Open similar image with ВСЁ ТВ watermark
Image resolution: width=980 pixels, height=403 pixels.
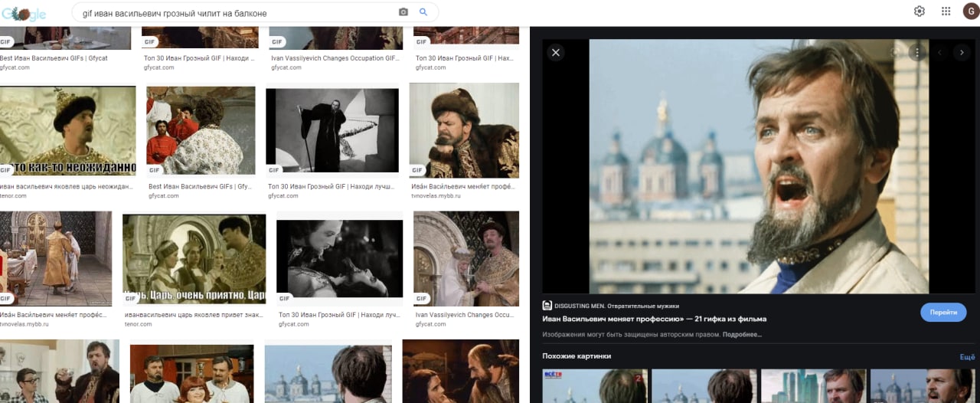[595, 386]
